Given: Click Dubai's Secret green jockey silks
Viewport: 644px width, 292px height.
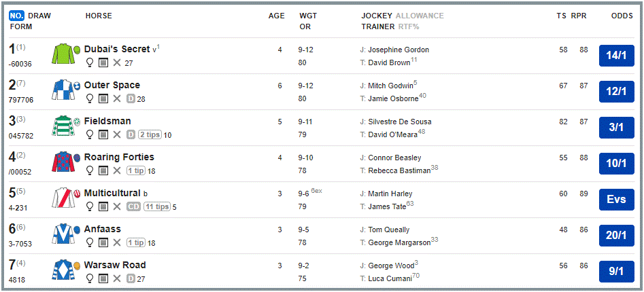Looking at the screenshot, I should point(62,55).
